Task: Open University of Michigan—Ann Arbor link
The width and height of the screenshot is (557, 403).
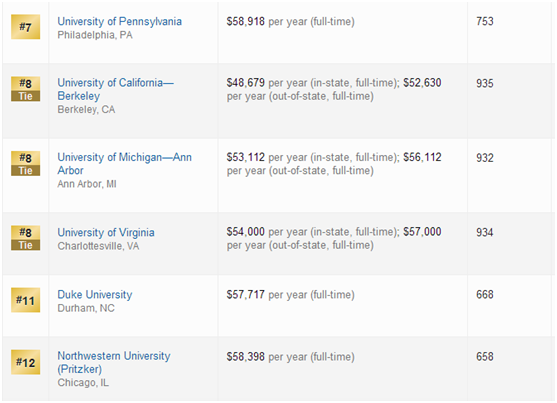Action: tap(124, 163)
